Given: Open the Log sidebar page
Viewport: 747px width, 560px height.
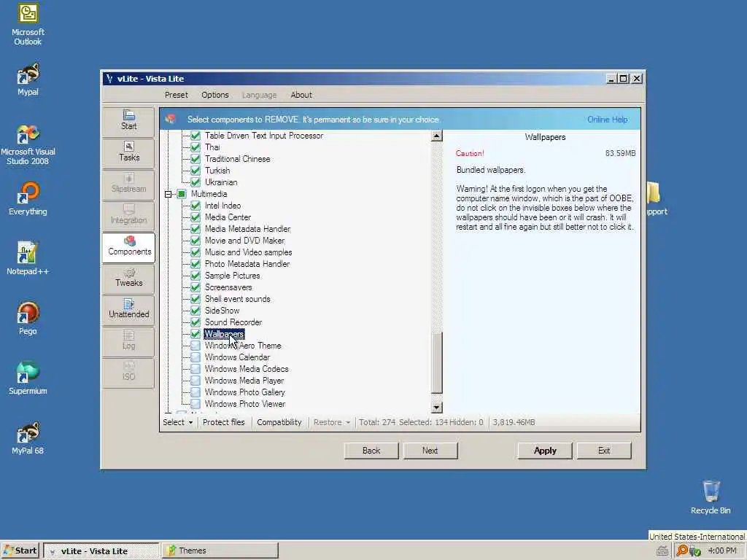Looking at the screenshot, I should click(x=128, y=341).
